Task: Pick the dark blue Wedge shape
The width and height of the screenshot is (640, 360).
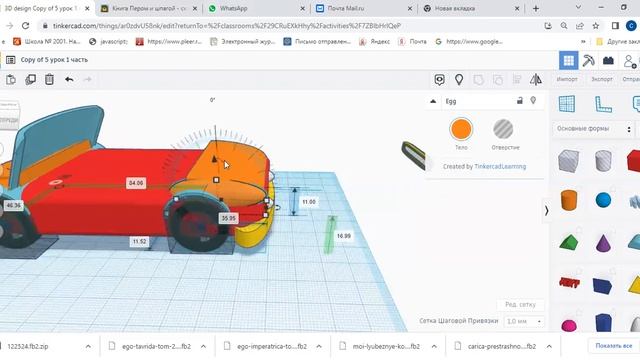Action: click(x=602, y=286)
